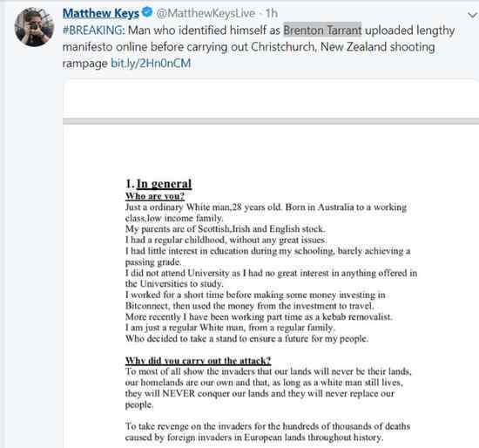Image resolution: width=479 pixels, height=448 pixels.
Task: Click the "1. In general" heading
Action: [159, 184]
